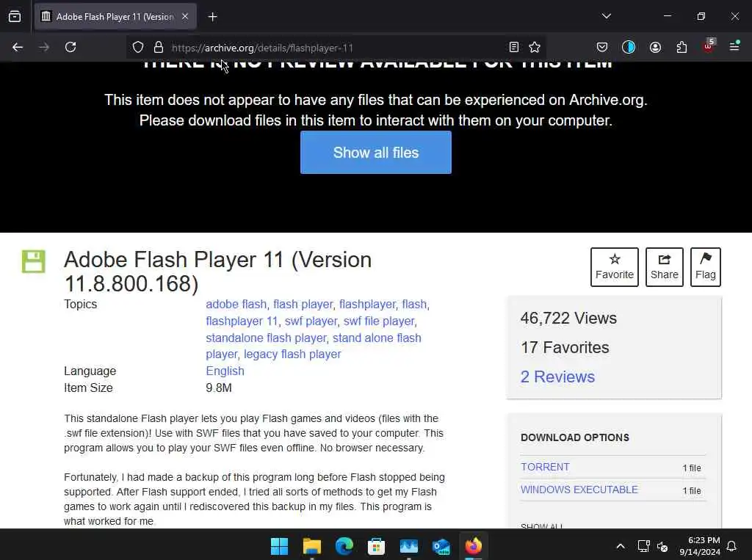This screenshot has width=752, height=560.
Task: Download the TORRENT option
Action: (x=546, y=467)
